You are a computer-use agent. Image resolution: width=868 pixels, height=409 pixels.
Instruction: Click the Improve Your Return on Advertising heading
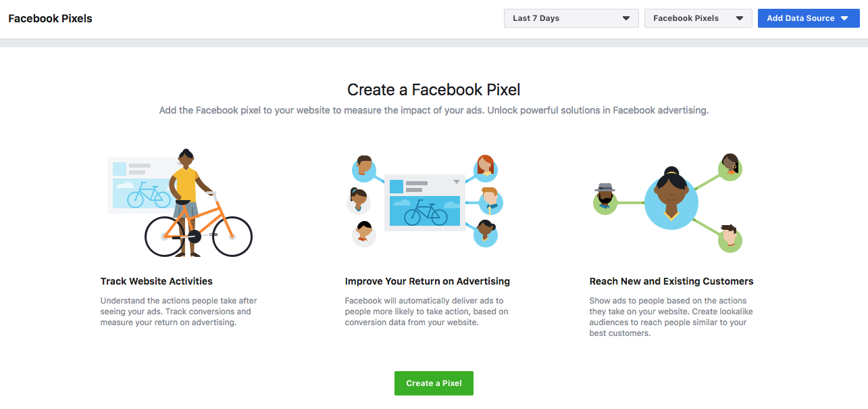pos(428,281)
